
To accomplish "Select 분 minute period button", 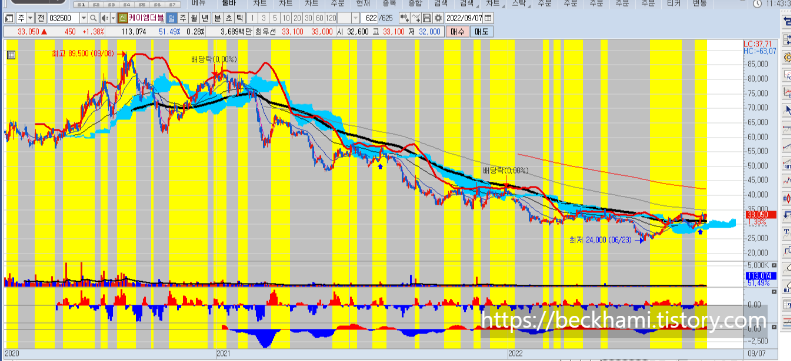I will click(218, 18).
